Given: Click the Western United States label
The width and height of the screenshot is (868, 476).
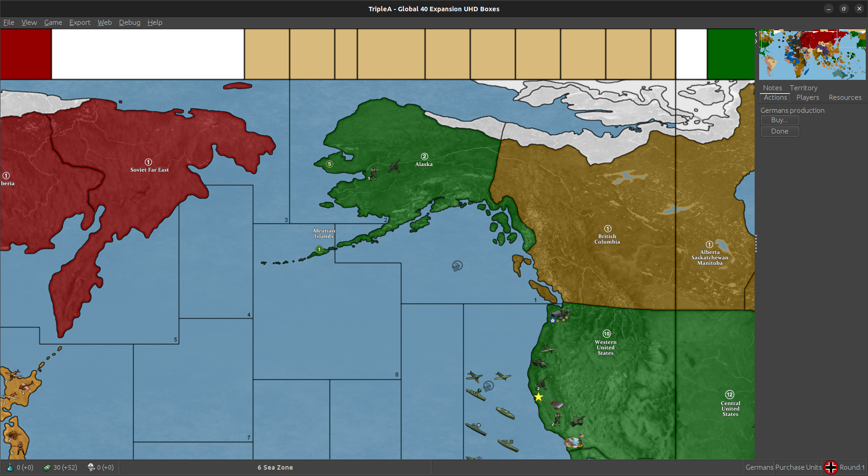Looking at the screenshot, I should pyautogui.click(x=606, y=347).
